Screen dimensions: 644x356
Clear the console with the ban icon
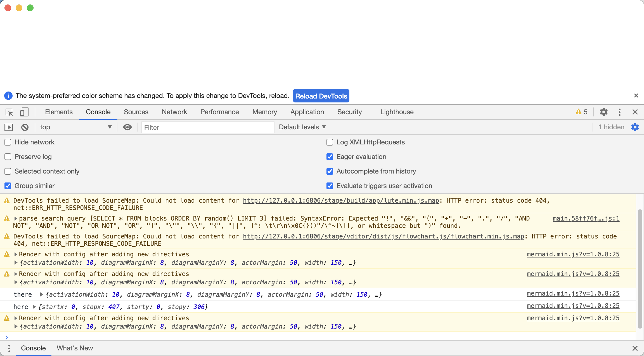point(25,127)
